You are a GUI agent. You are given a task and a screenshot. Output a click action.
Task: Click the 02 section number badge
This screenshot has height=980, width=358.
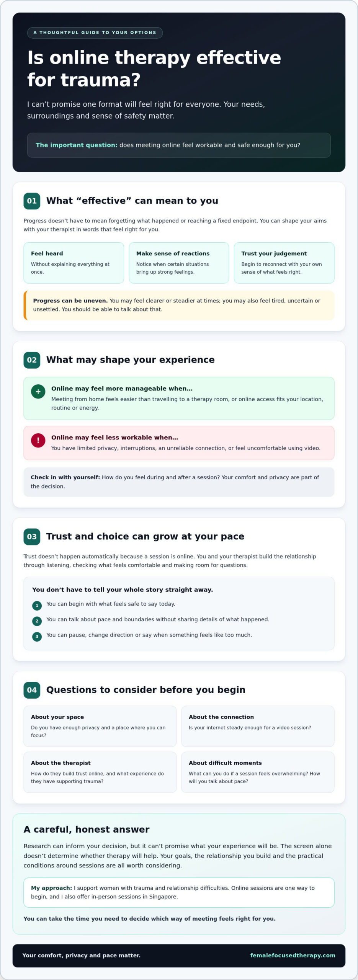32,360
